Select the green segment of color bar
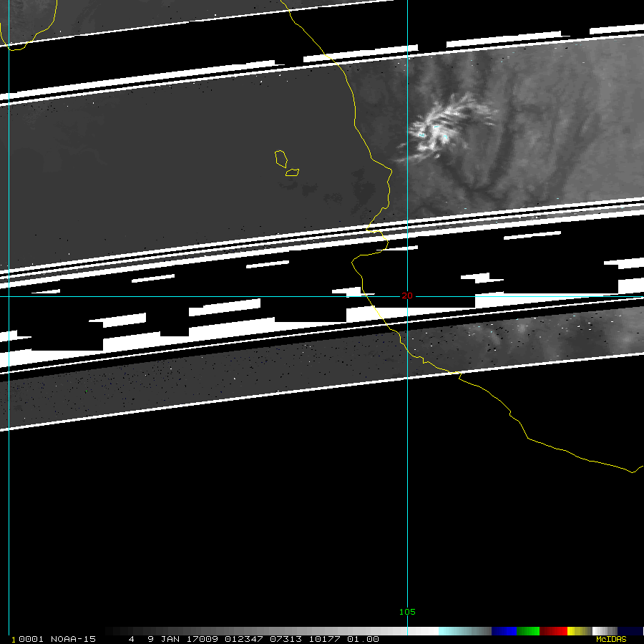 tap(528, 631)
